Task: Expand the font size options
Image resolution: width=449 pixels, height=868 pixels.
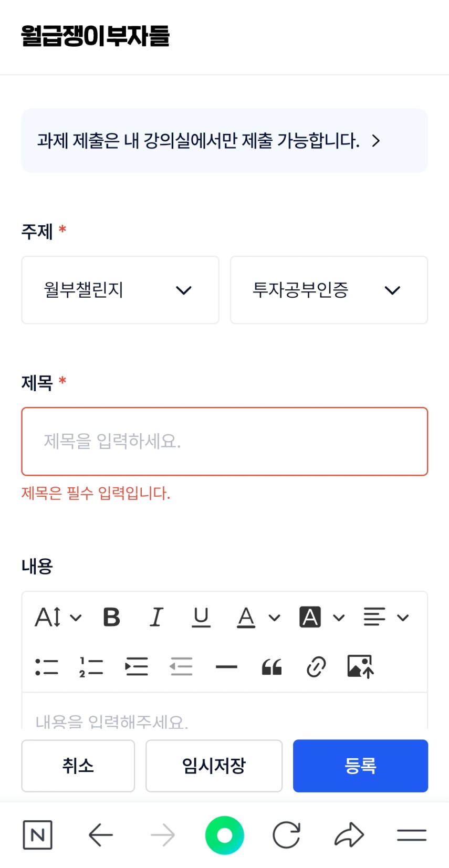Action: point(58,618)
